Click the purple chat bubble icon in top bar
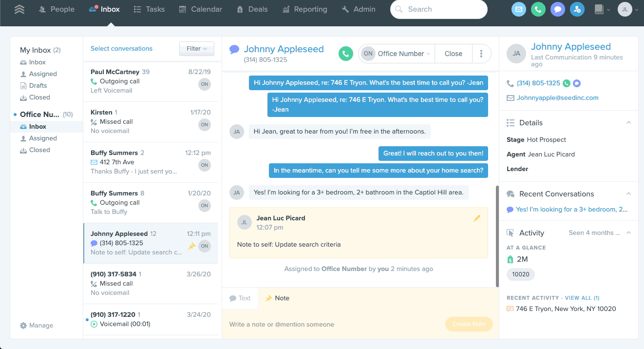The image size is (644, 349). 558,9
